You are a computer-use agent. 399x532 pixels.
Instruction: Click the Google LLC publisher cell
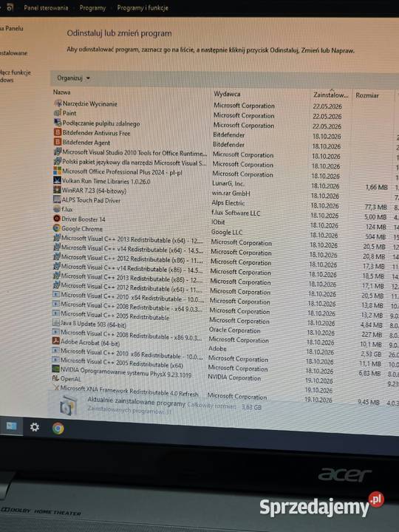pyautogui.click(x=226, y=232)
